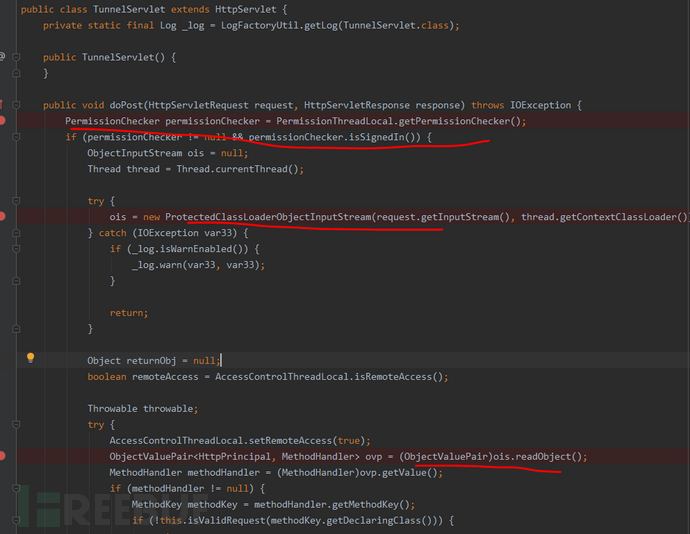The height and width of the screenshot is (534, 690).
Task: Collapse the if _log.isWarnEnabled() block
Action: point(16,249)
